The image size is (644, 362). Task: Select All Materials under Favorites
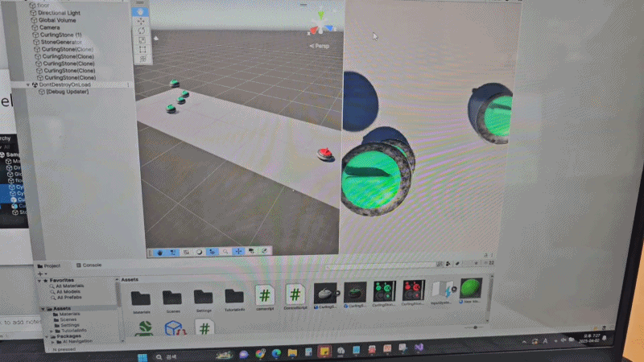(x=67, y=286)
